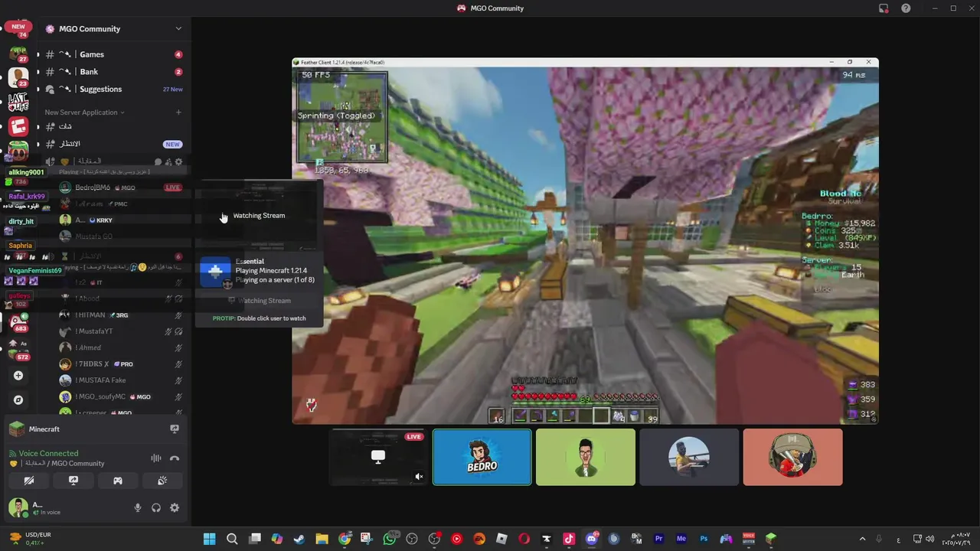Image resolution: width=980 pixels, height=551 pixels.
Task: Open the Suggestions forum channel
Action: tap(113, 89)
